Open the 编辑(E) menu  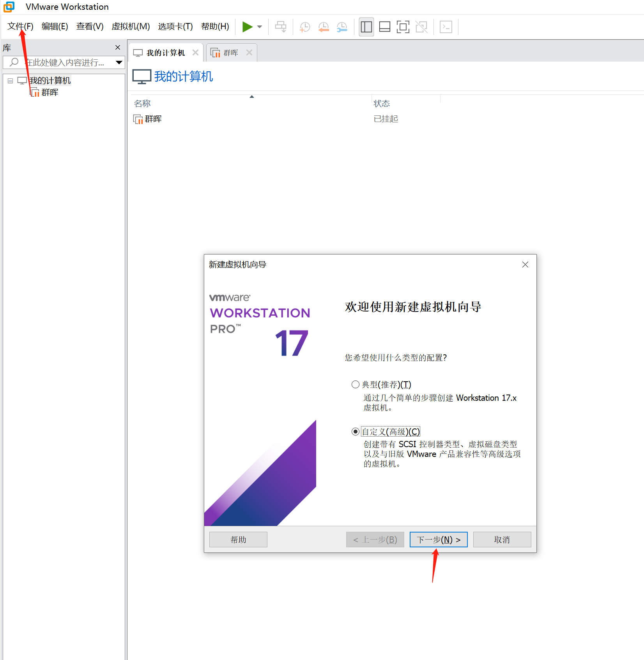tap(55, 27)
